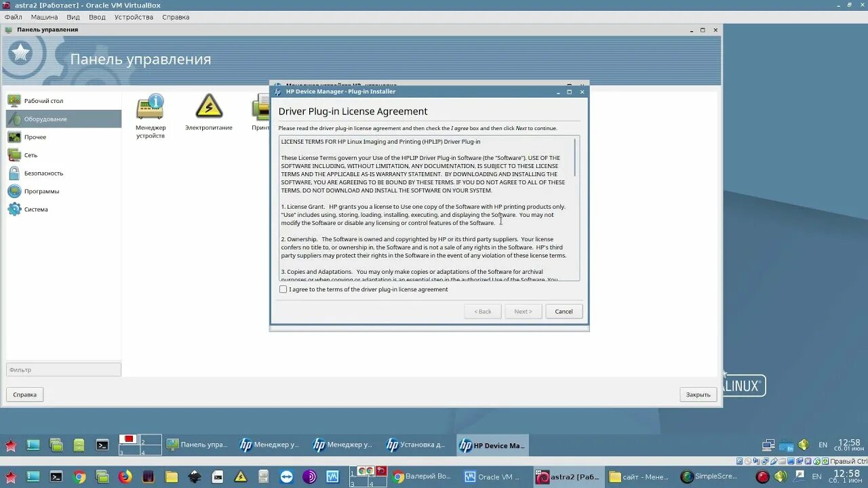Select Программы category in sidebar
The width and height of the screenshot is (868, 488).
pos(64,191)
